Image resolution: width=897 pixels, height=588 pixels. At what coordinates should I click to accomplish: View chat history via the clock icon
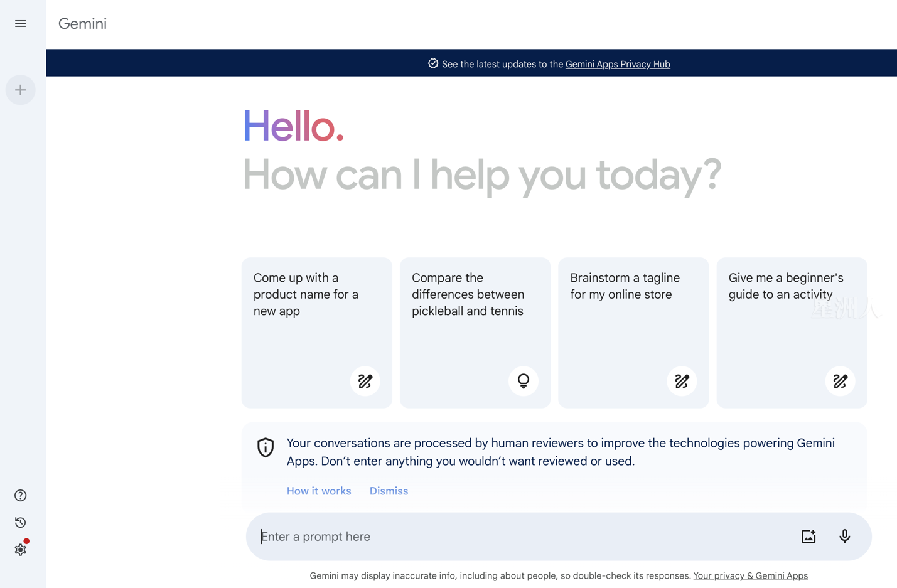coord(20,522)
